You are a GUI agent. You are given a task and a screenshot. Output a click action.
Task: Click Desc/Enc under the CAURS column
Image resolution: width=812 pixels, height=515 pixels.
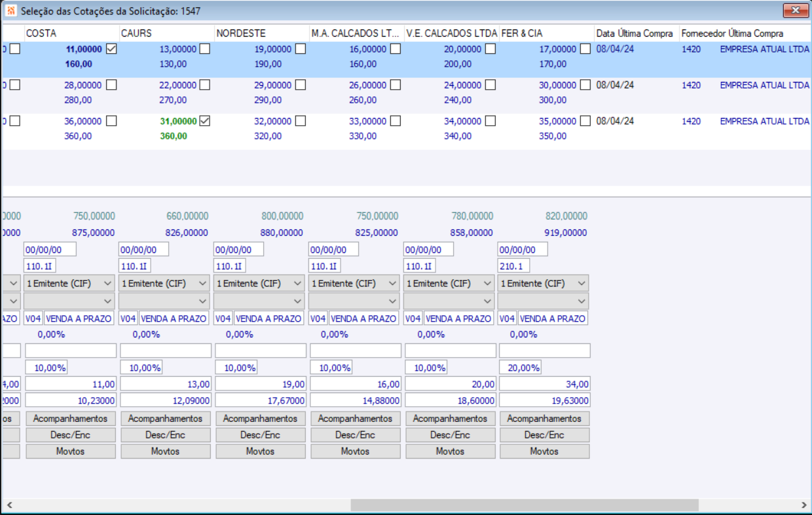click(166, 435)
